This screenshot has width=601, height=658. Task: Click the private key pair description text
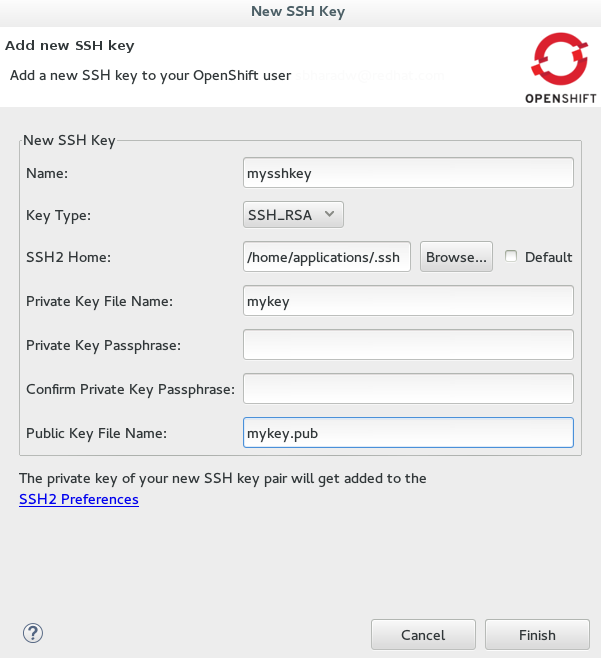pos(222,478)
